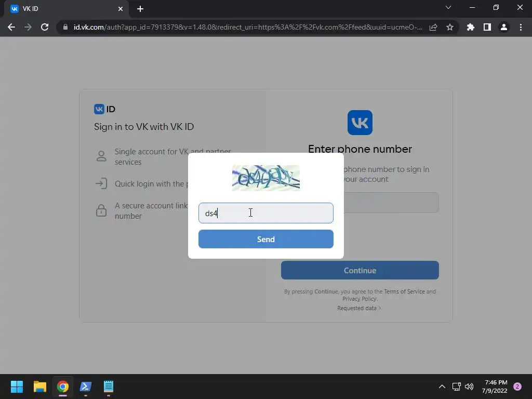This screenshot has height=399, width=532.
Task: Go forward in browser history
Action: point(28,27)
